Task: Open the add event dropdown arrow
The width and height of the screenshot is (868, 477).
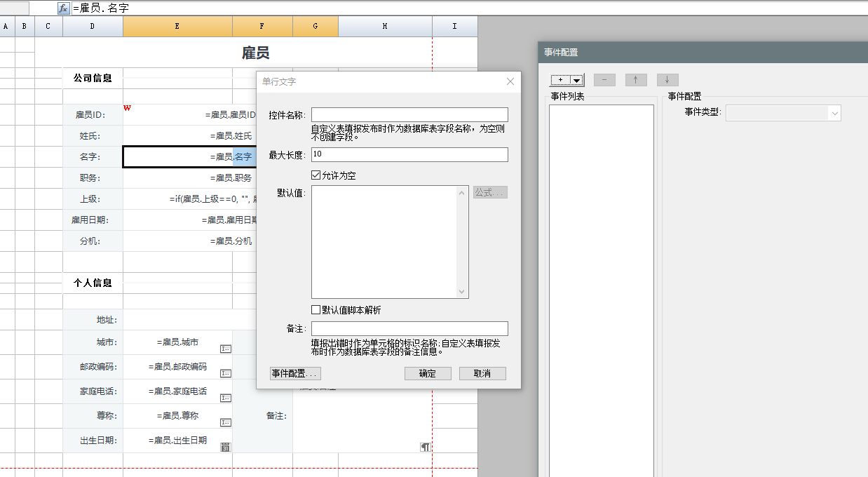Action: pos(576,80)
